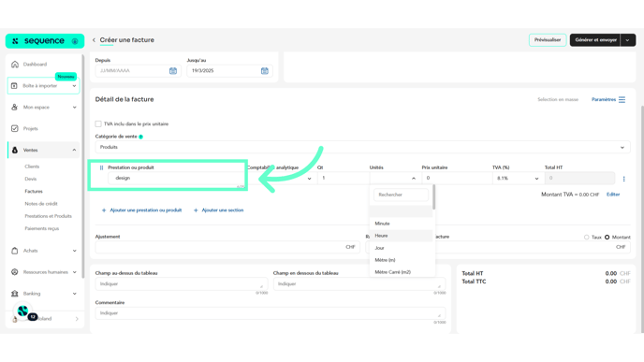
Task: Click drag handle of the design line
Action: pyautogui.click(x=101, y=167)
